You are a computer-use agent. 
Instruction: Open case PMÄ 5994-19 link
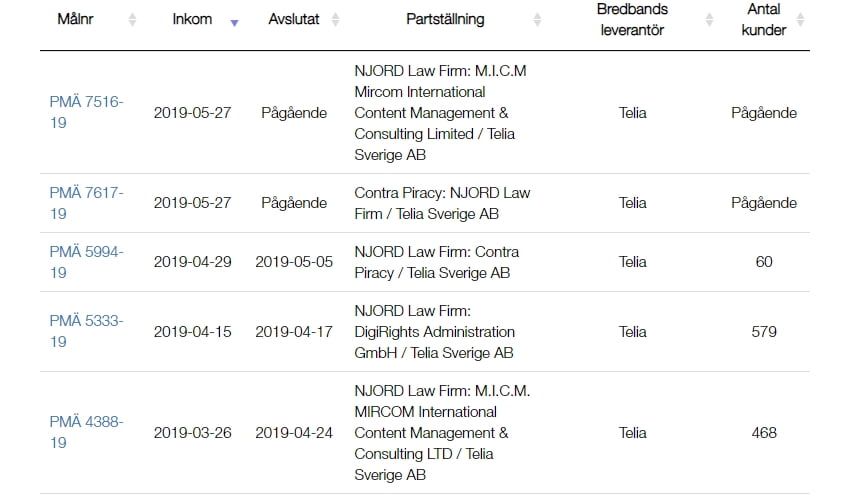tap(86, 262)
